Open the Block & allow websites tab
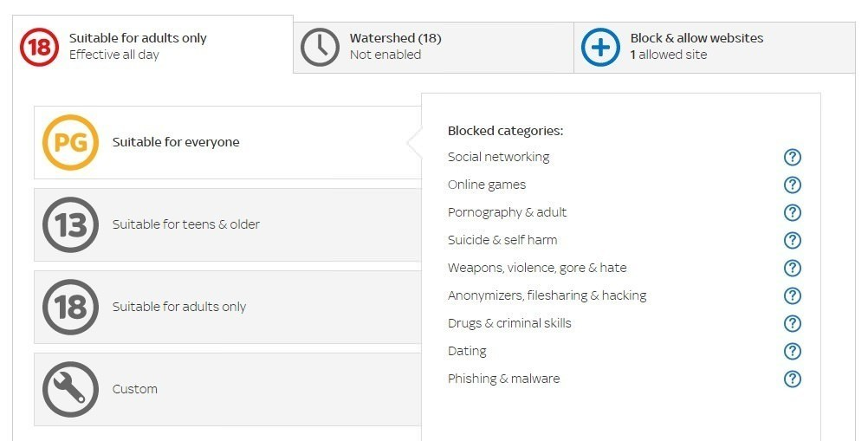868x441 pixels. pyautogui.click(x=715, y=48)
